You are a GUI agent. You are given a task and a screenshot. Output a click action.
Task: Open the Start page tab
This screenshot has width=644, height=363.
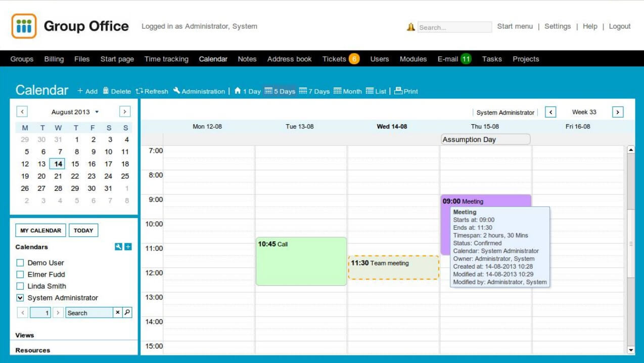(117, 59)
